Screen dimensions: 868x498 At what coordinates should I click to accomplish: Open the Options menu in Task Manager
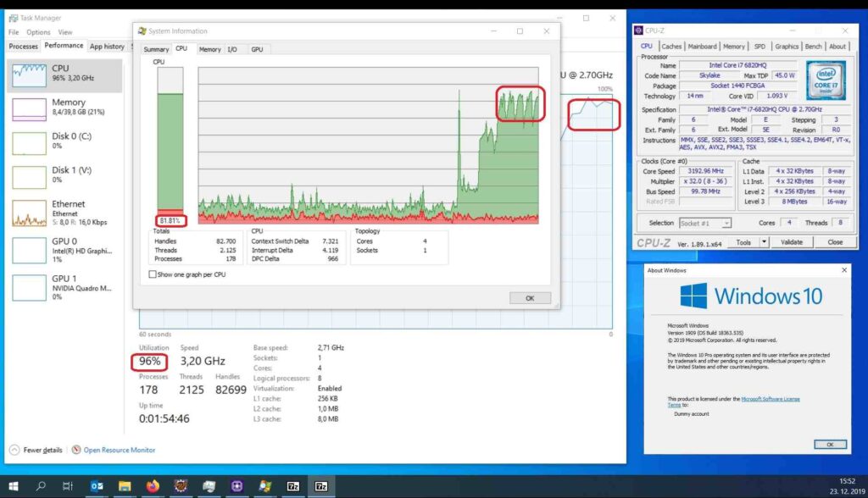click(38, 32)
